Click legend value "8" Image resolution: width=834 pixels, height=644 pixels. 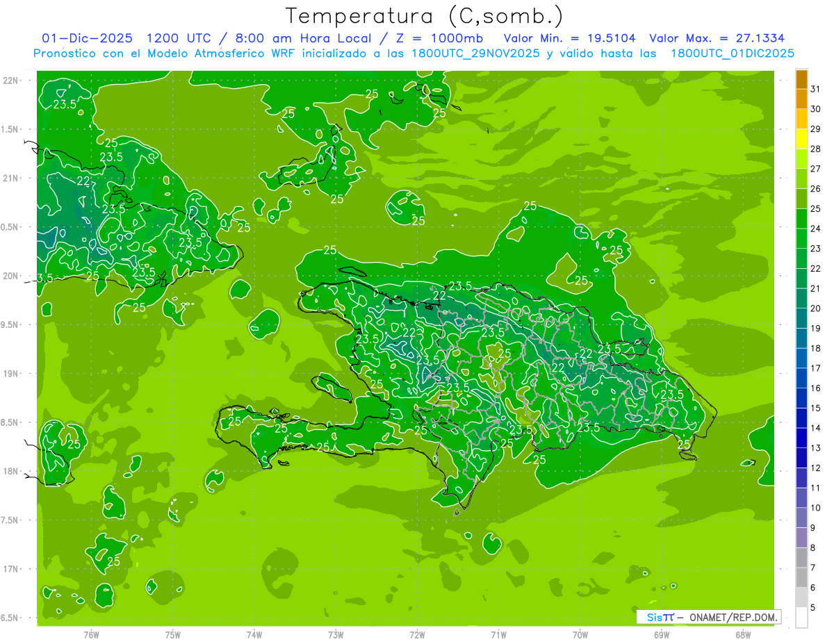pos(813,548)
